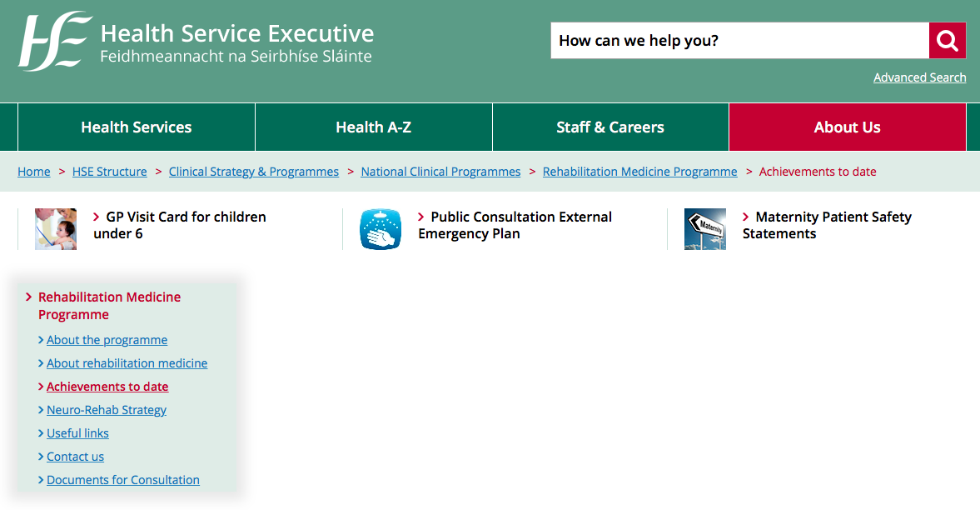
Task: Type in the 'How can we help you?' field
Action: tap(739, 41)
